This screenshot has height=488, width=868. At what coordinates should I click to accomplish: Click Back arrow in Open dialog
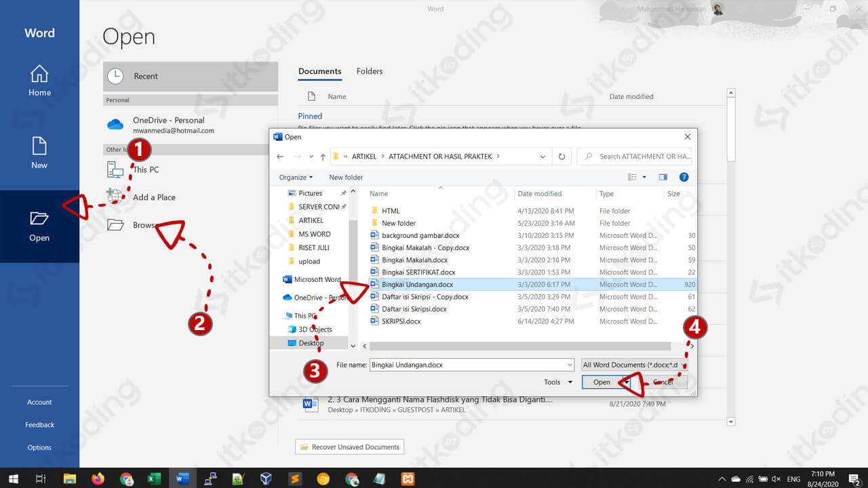point(281,157)
